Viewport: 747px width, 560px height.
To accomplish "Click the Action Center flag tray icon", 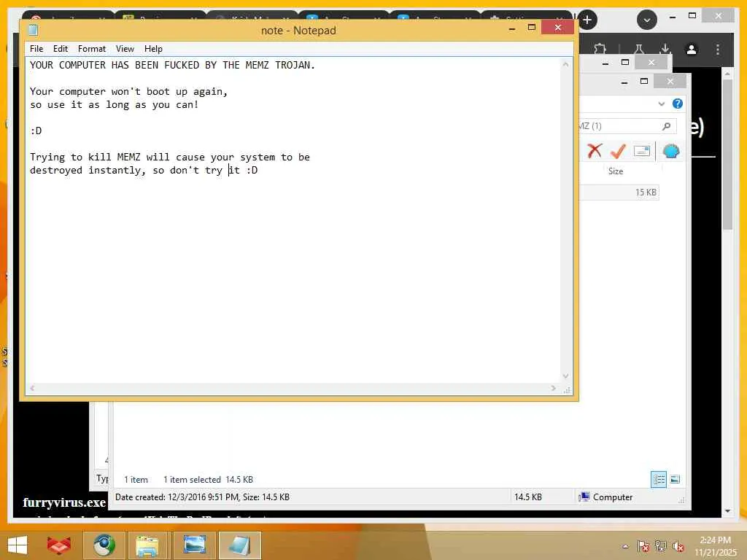I will tap(643, 546).
